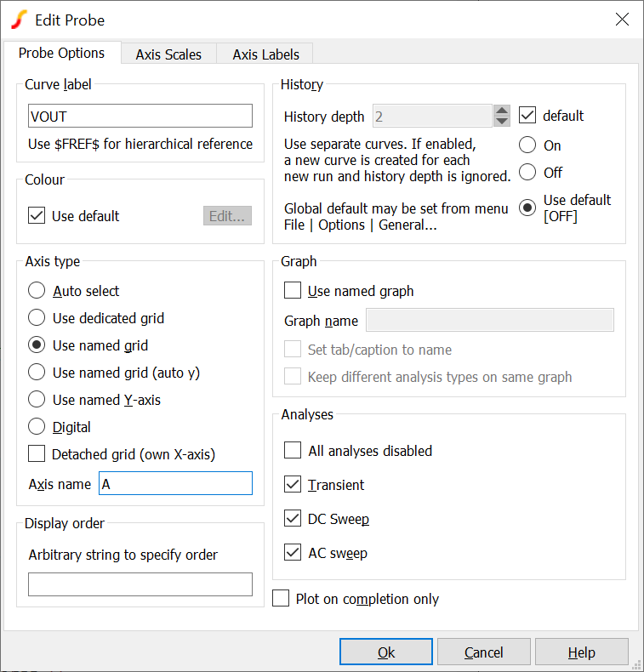Image resolution: width=644 pixels, height=672 pixels.
Task: Enable Plot on completion only
Action: pos(281,599)
